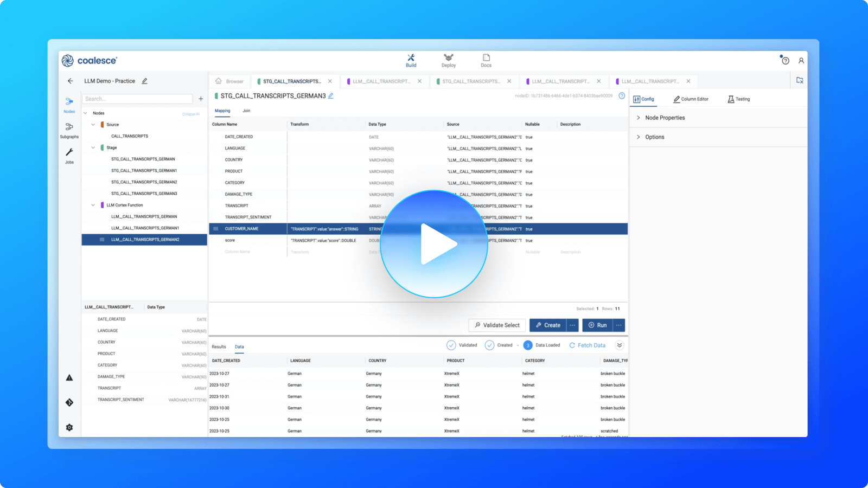The image size is (868, 488).
Task: Click Fetch Data link
Action: point(588,345)
